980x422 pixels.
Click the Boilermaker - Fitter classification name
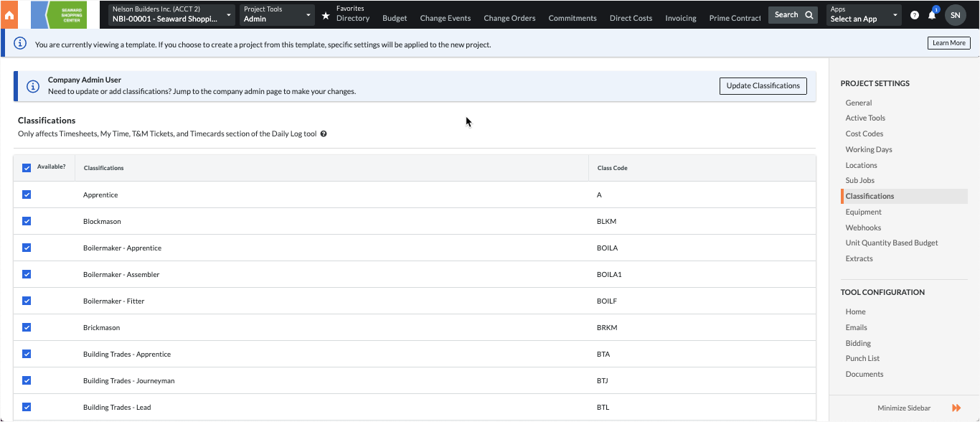(113, 301)
